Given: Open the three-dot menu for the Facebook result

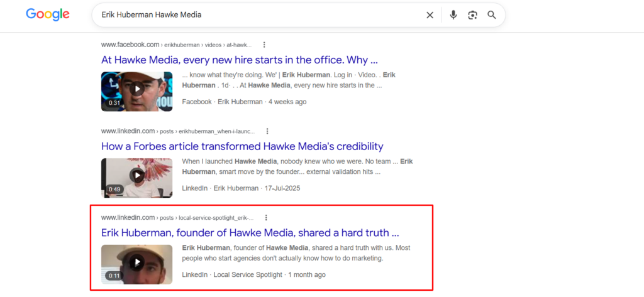Looking at the screenshot, I should coord(264,45).
